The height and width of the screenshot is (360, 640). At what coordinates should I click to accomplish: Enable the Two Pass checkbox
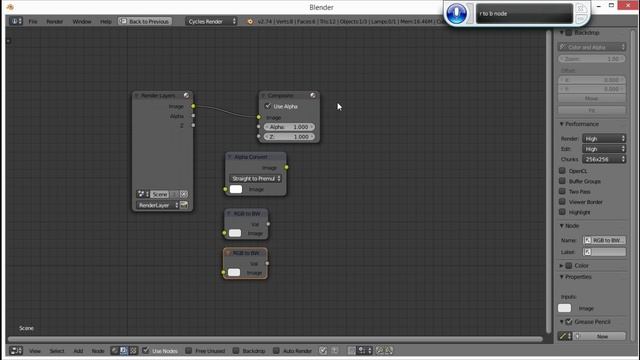coord(562,191)
